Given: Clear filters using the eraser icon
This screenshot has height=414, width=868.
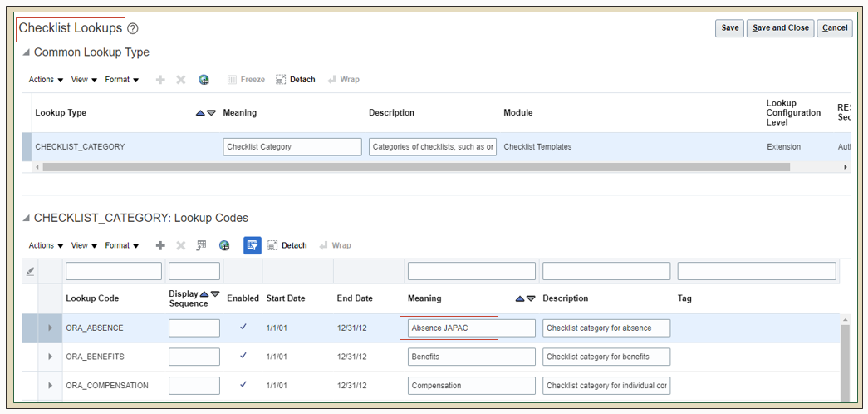Looking at the screenshot, I should (31, 271).
